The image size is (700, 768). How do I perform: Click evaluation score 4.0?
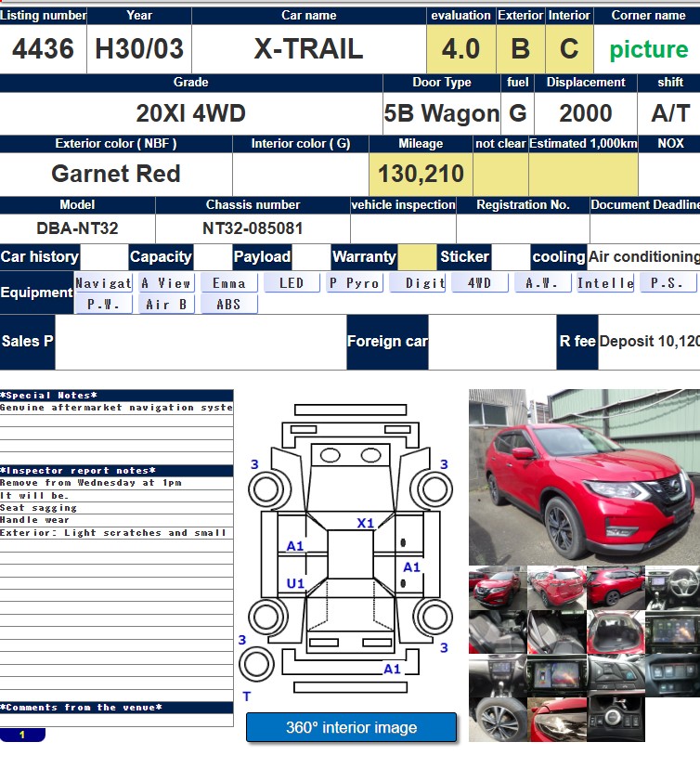(x=460, y=49)
